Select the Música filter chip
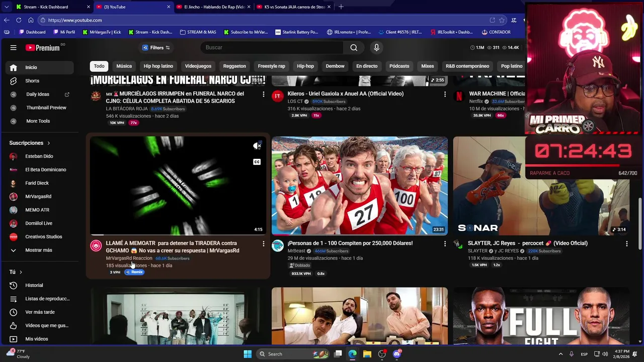Image resolution: width=644 pixels, height=362 pixels. pyautogui.click(x=124, y=66)
